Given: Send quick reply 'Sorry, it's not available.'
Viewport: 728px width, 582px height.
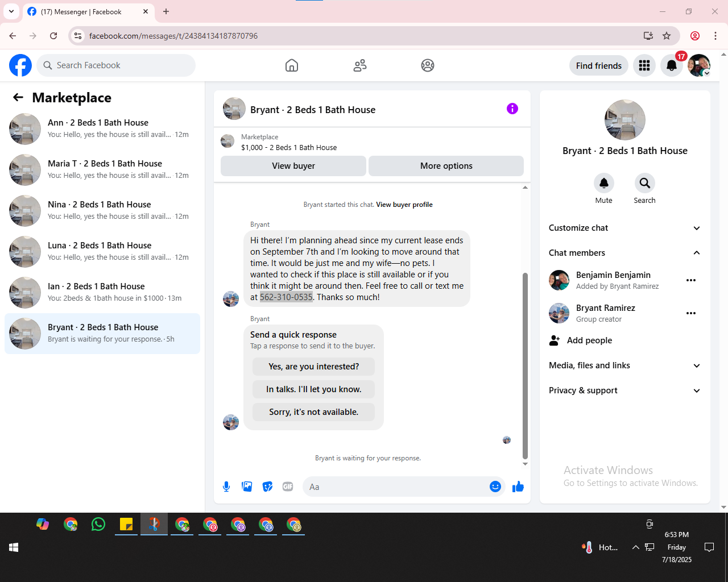Looking at the screenshot, I should pyautogui.click(x=313, y=412).
